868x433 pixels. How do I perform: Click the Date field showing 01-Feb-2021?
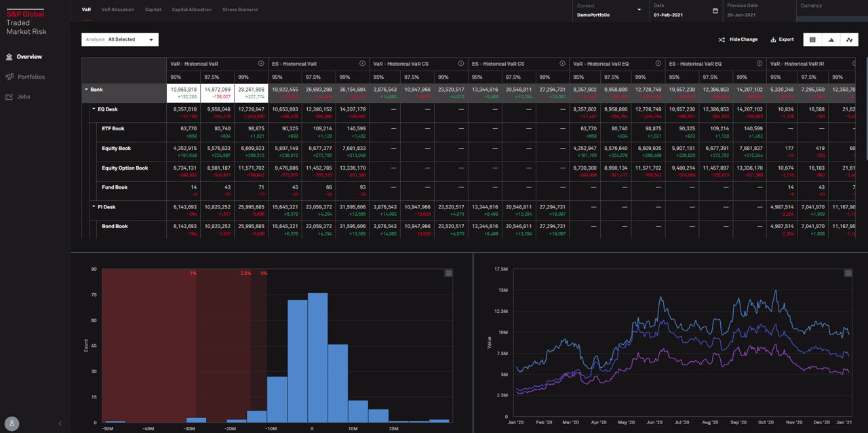click(x=685, y=10)
